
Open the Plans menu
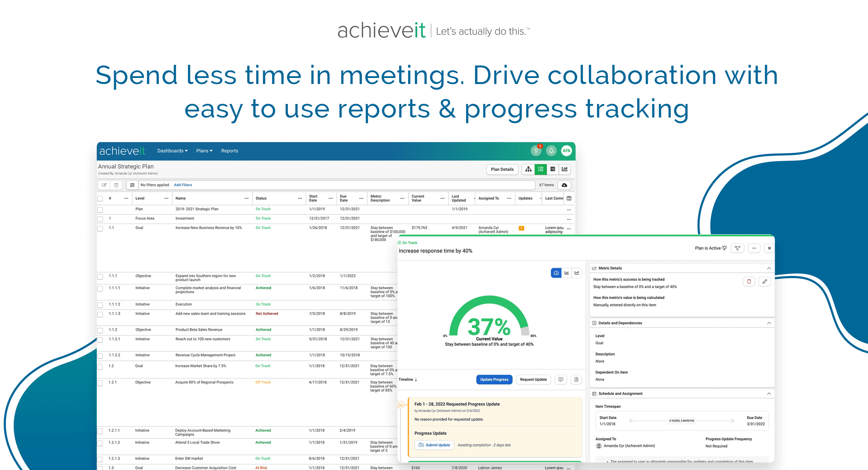[x=204, y=151]
